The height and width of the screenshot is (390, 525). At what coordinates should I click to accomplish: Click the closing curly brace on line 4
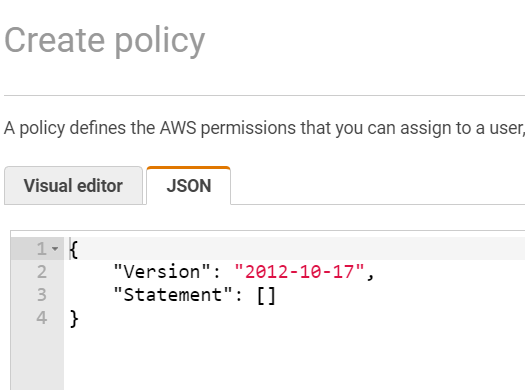tap(74, 318)
